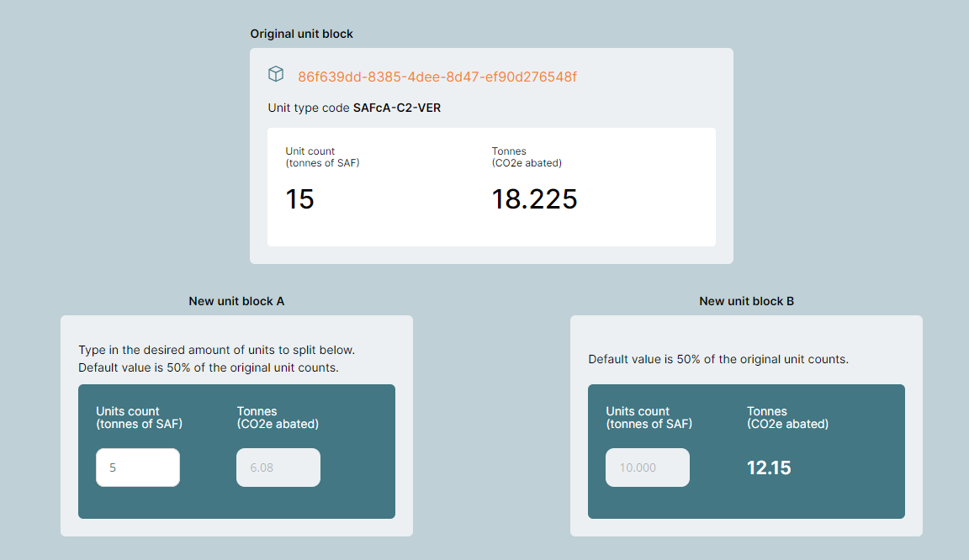The height and width of the screenshot is (560, 969).
Task: Click the 18.225 tonnes value
Action: point(534,199)
